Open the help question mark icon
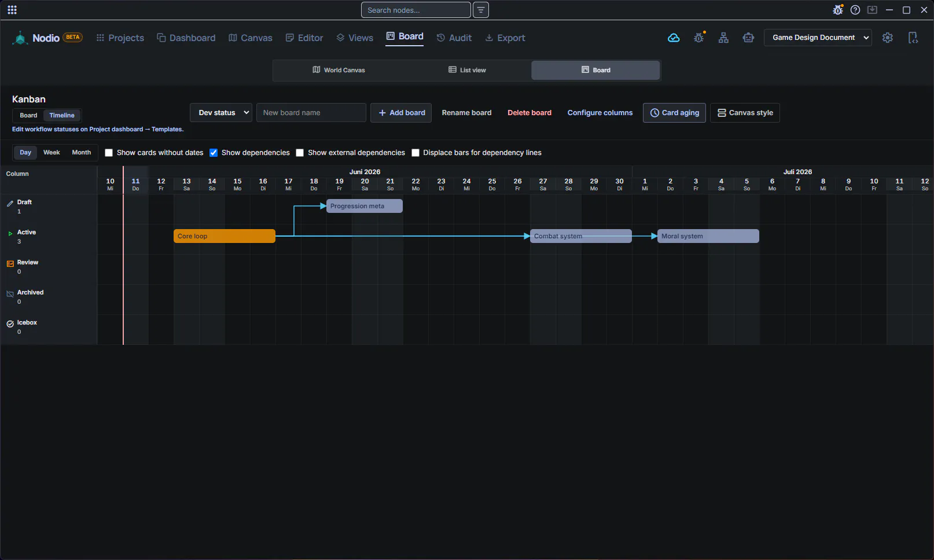This screenshot has height=560, width=934. 855,10
